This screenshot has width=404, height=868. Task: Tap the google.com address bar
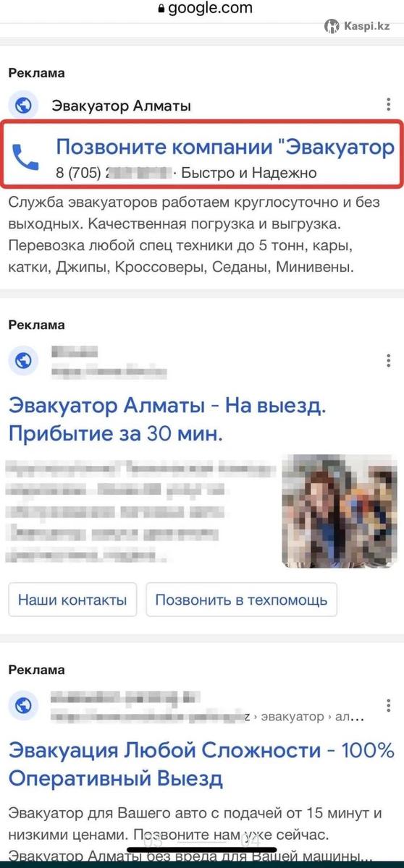202,9
